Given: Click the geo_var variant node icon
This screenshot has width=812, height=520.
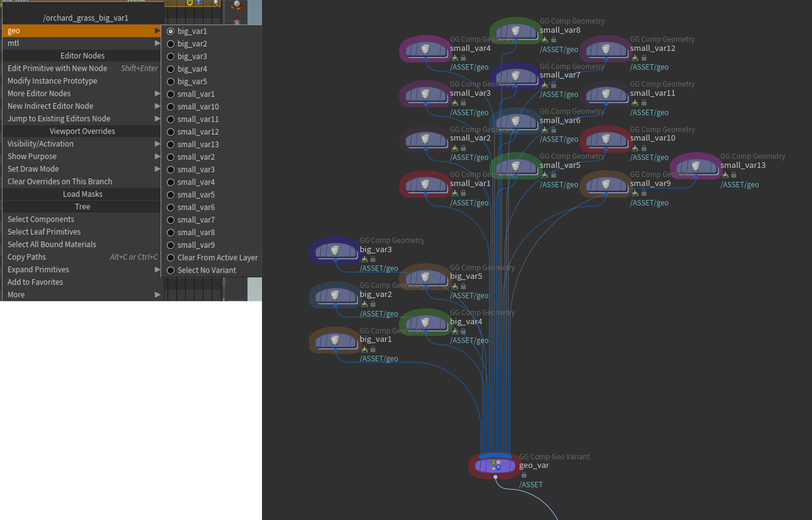Looking at the screenshot, I should (495, 465).
